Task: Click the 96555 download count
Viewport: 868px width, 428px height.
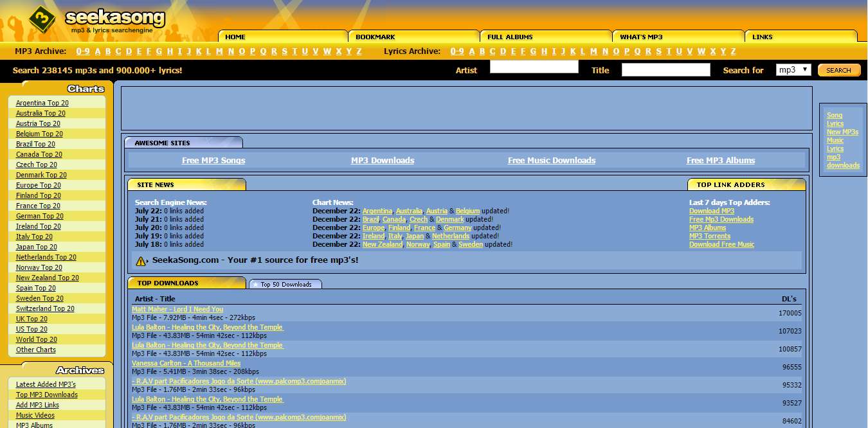Action: [x=792, y=368]
